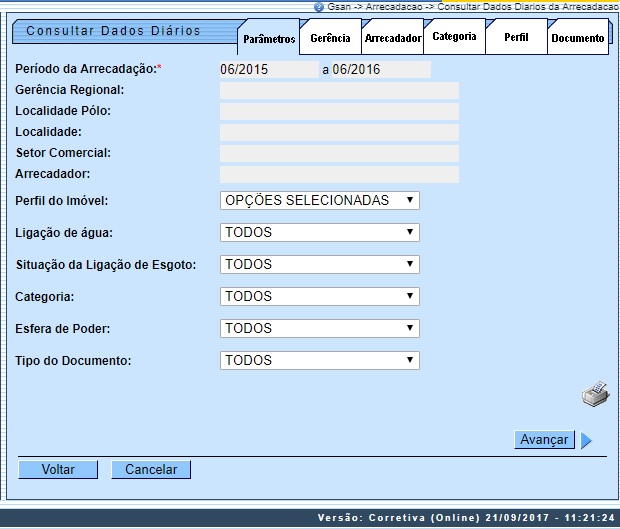Click the blue arrow beside Avançar
620x529 pixels.
(587, 440)
